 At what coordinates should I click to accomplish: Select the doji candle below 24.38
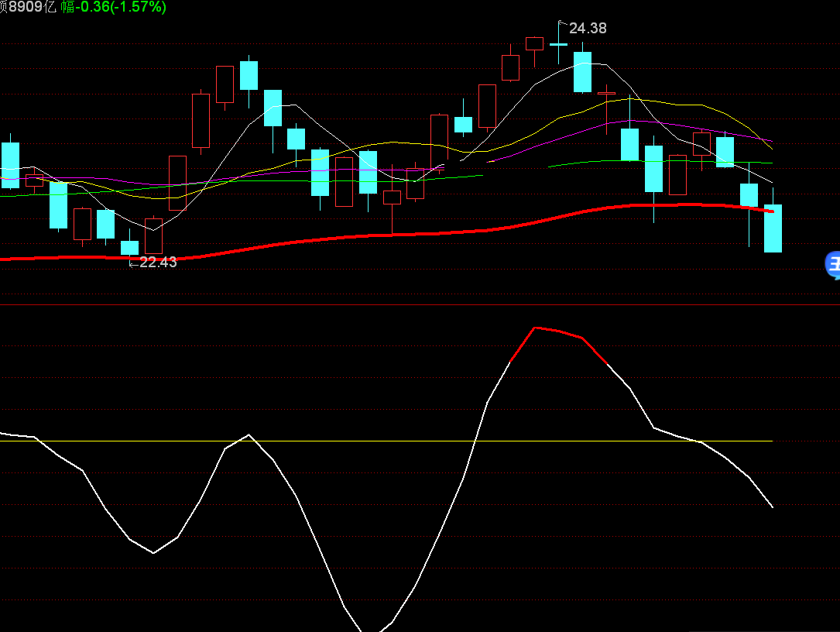click(558, 44)
